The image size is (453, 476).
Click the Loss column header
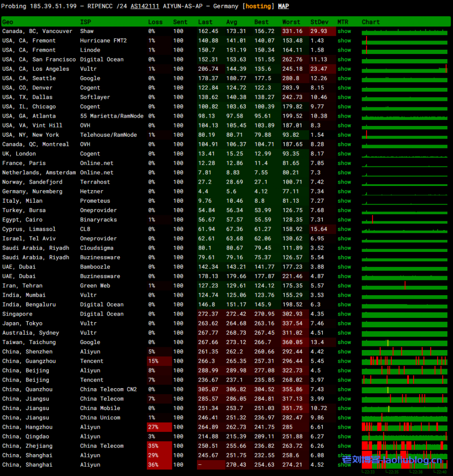pos(155,22)
